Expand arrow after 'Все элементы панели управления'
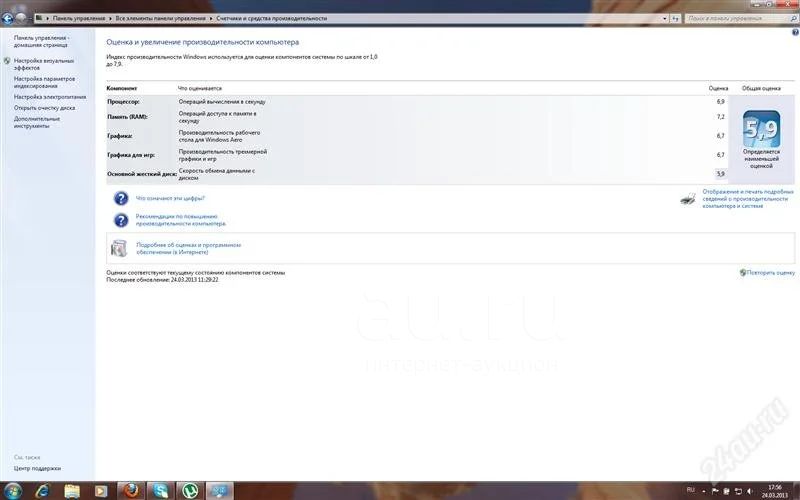800x500 pixels. (211, 18)
